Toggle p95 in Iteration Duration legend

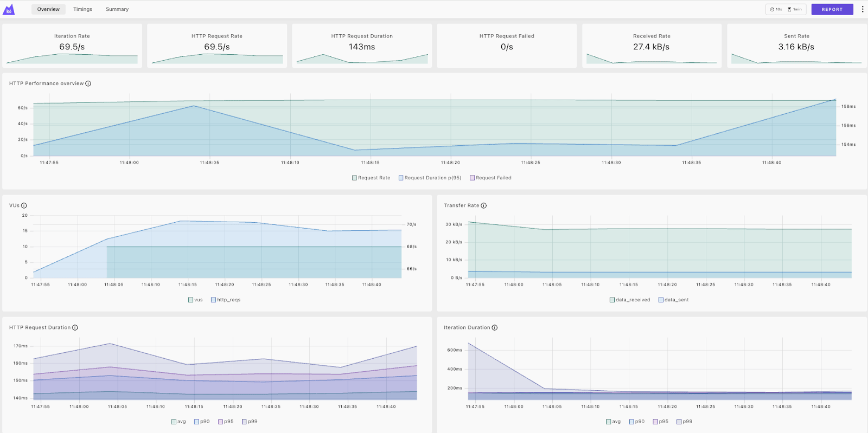pyautogui.click(x=661, y=422)
